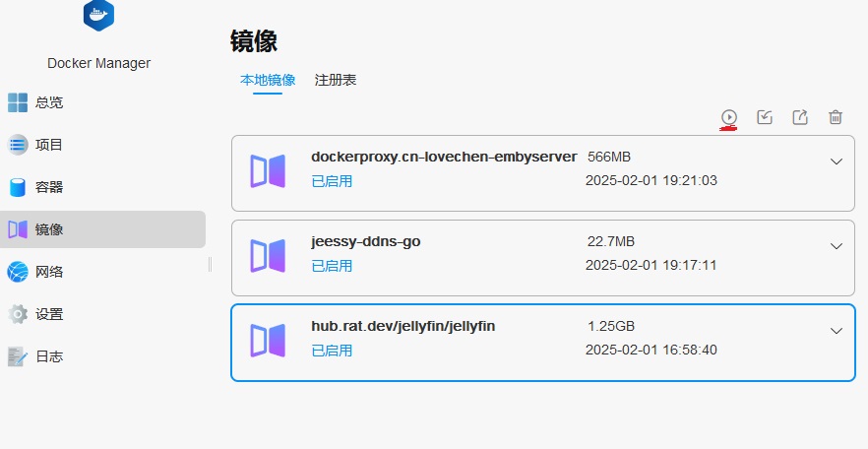The width and height of the screenshot is (868, 449).
Task: Click the 22.7MB size value
Action: [x=610, y=241]
